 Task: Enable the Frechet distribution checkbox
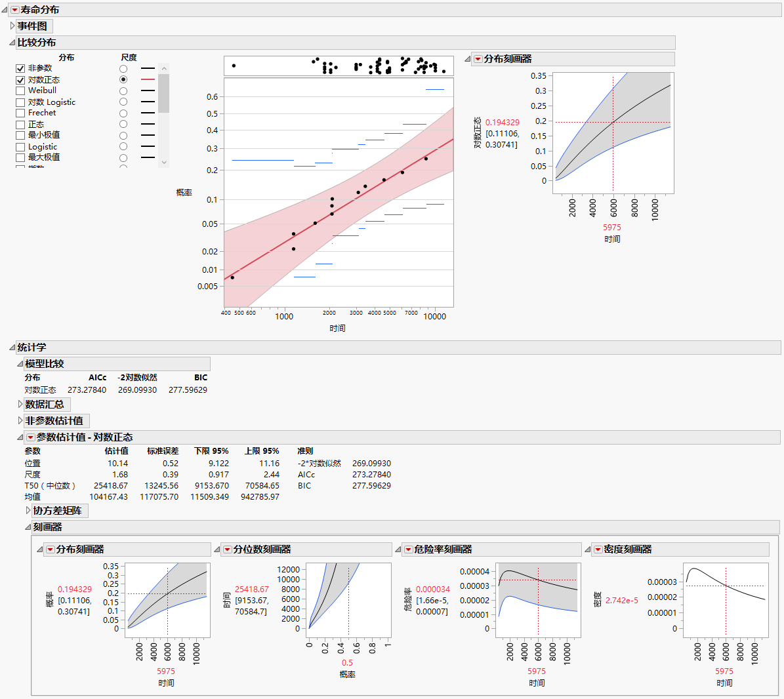click(x=20, y=113)
